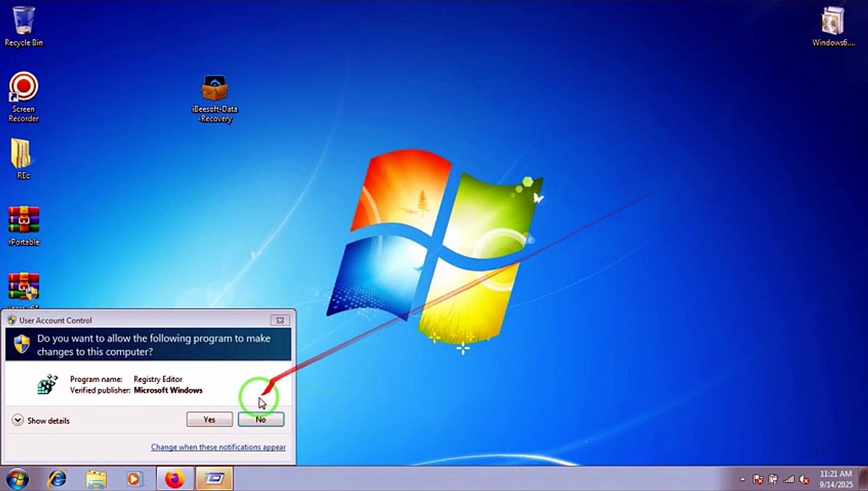
Task: Click the power/device tray icon beside flag
Action: point(773,479)
